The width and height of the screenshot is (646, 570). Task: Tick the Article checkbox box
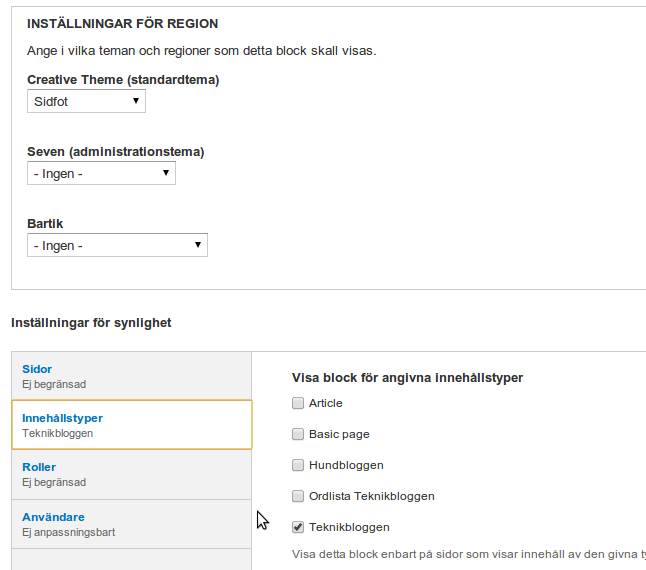(x=298, y=403)
